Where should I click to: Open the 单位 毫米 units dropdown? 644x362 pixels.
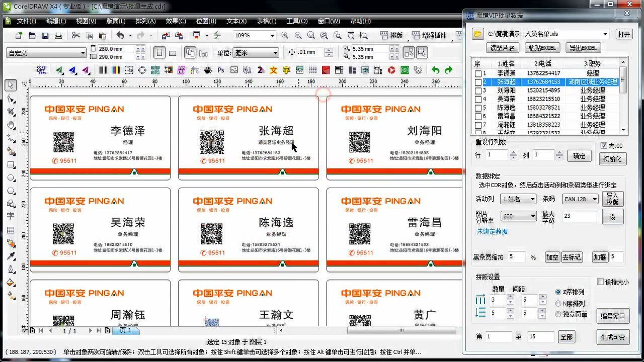(x=275, y=53)
